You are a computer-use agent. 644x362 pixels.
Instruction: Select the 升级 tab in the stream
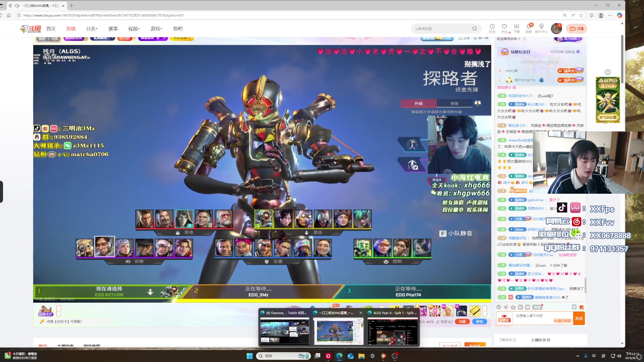[x=419, y=104]
